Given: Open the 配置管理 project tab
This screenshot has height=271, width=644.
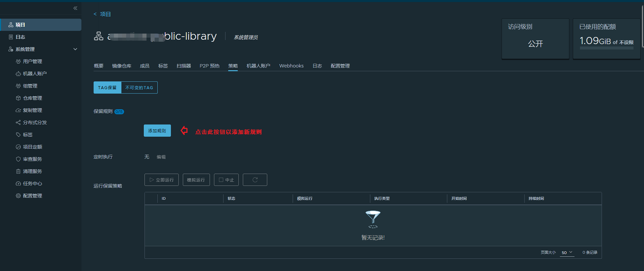Looking at the screenshot, I should (340, 66).
